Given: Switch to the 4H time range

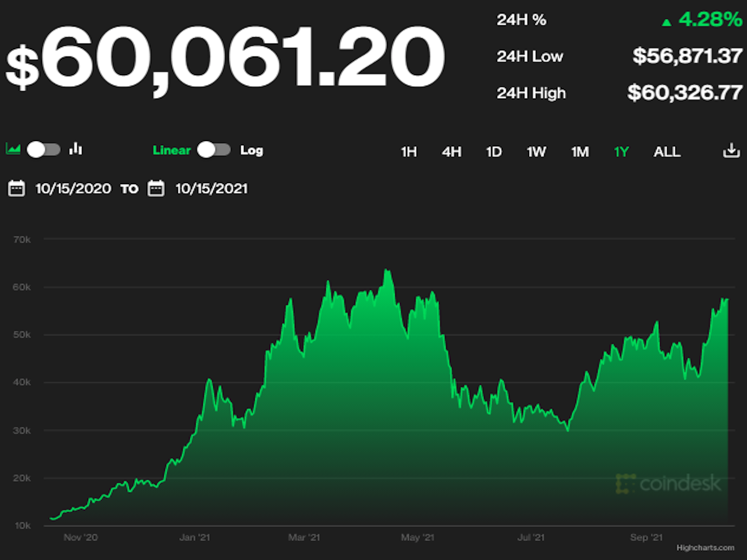Looking at the screenshot, I should tap(451, 152).
